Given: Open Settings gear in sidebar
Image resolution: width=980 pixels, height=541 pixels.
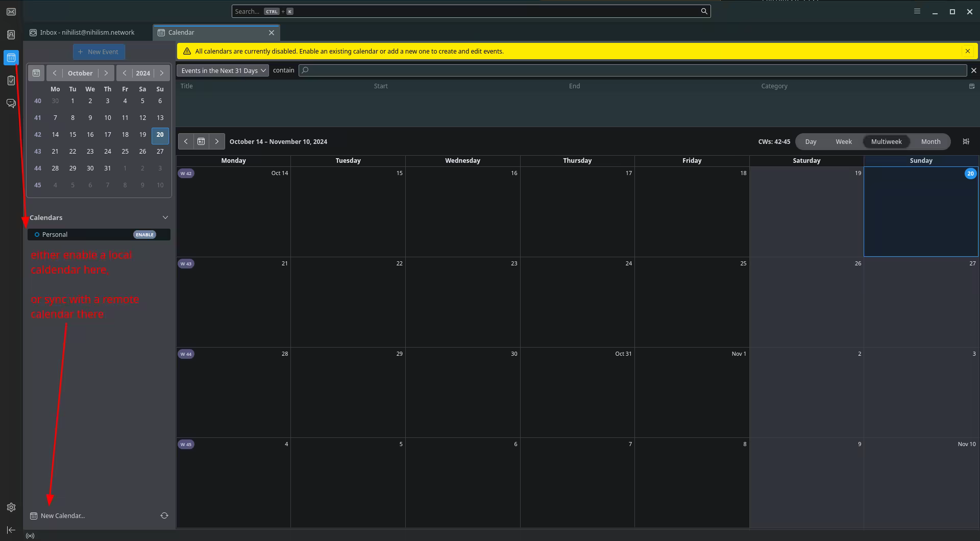Looking at the screenshot, I should 11,507.
